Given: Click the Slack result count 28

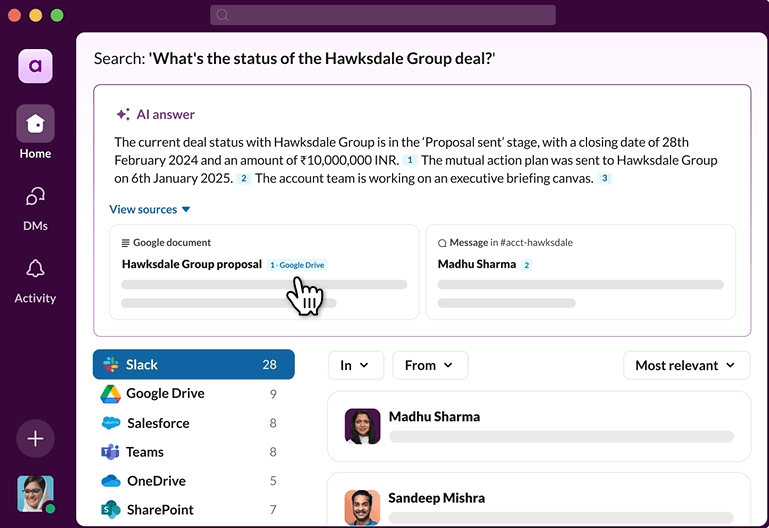Looking at the screenshot, I should 269,364.
